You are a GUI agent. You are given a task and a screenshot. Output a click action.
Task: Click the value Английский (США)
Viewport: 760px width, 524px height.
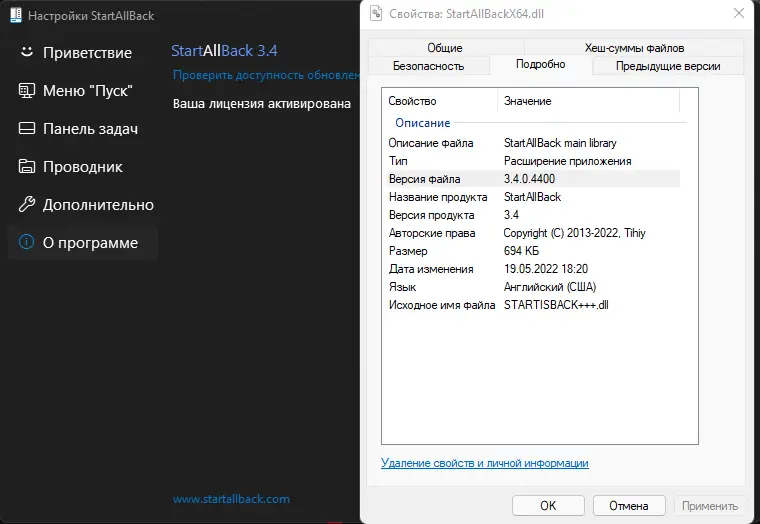(x=550, y=286)
